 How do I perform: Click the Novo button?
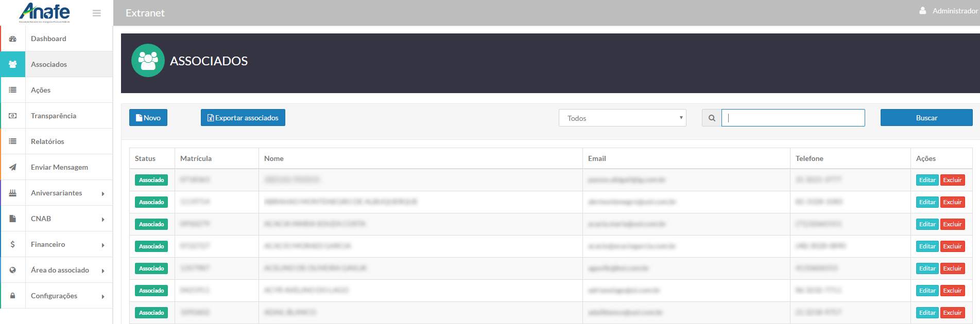click(x=148, y=118)
